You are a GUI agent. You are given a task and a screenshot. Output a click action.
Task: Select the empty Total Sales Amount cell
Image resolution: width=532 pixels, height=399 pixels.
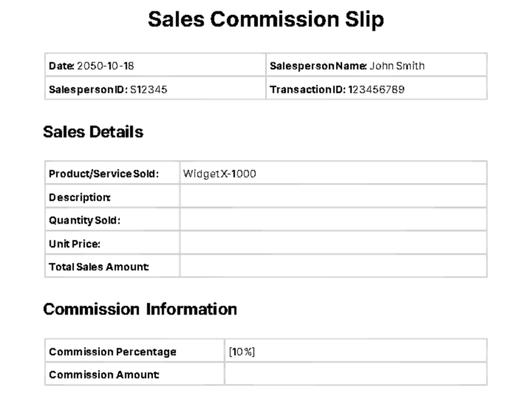[x=332, y=267]
